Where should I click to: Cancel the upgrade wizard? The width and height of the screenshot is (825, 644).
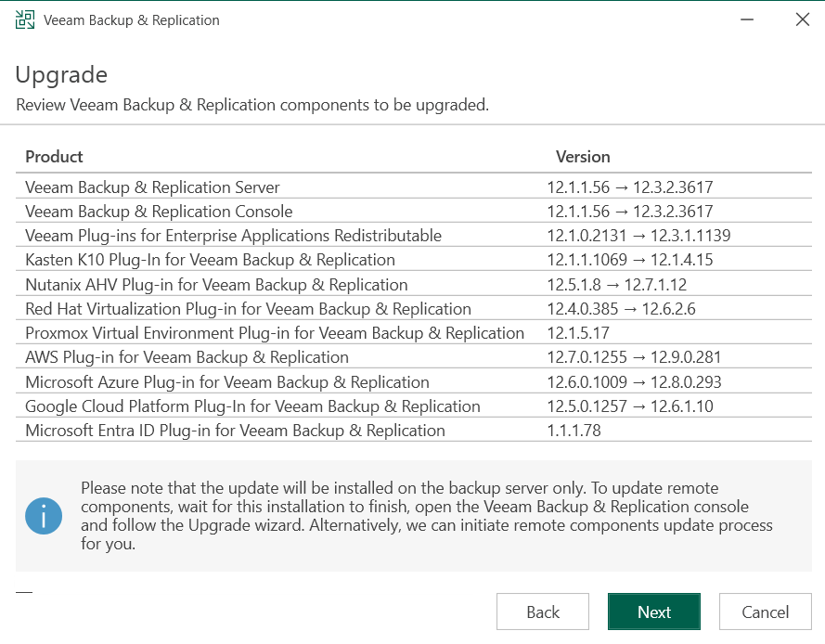tap(766, 612)
